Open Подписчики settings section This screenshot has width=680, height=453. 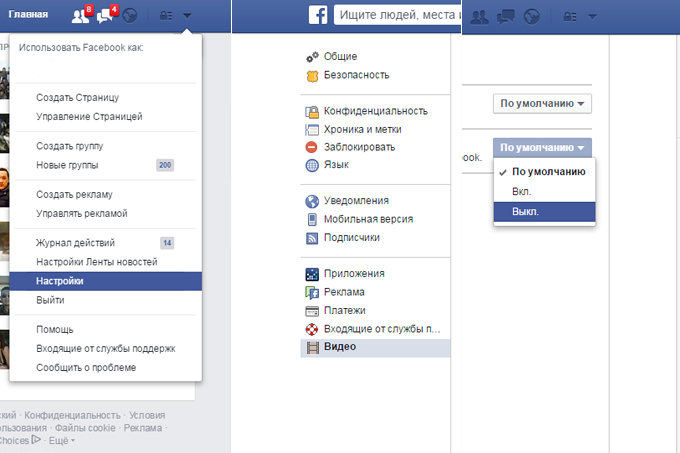pos(352,238)
